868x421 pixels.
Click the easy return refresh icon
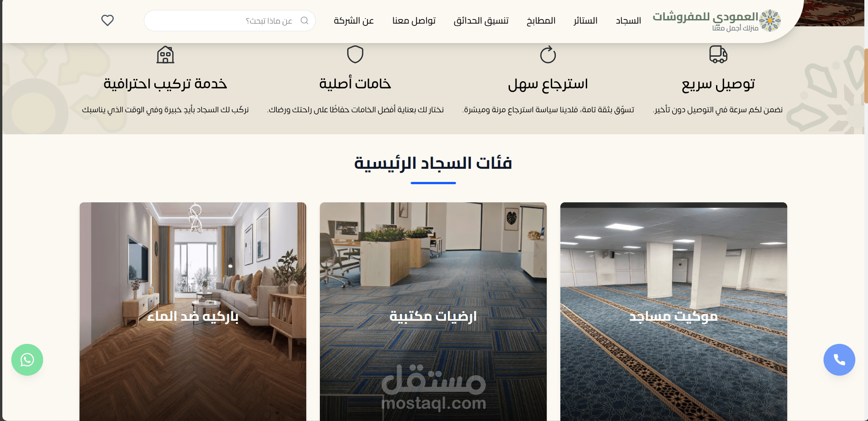click(548, 54)
